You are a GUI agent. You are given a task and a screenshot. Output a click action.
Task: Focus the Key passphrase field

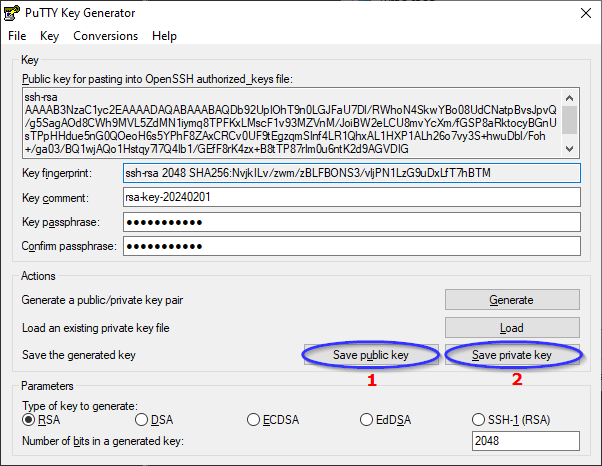point(350,221)
